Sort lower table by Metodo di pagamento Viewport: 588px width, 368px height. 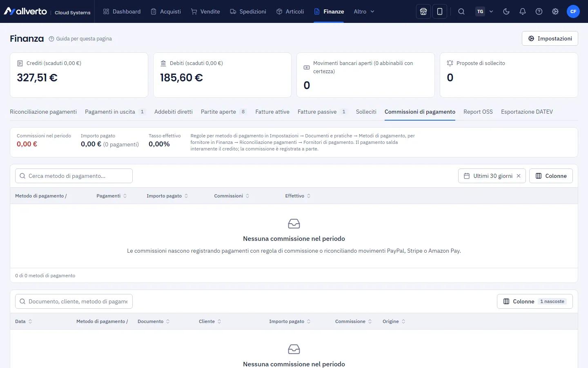[102, 321]
